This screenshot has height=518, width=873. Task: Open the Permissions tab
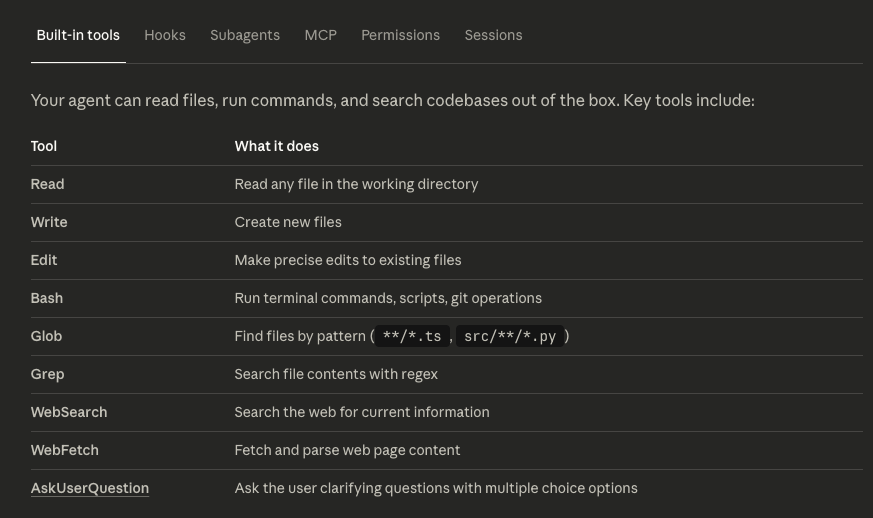click(x=400, y=35)
